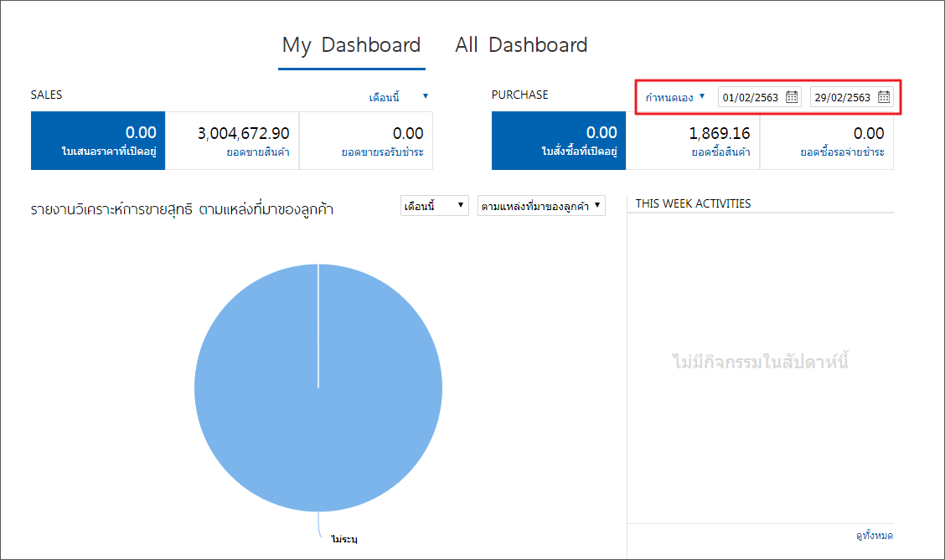The image size is (945, 560).
Task: Click the 29/02/2563 end date field
Action: (x=842, y=97)
